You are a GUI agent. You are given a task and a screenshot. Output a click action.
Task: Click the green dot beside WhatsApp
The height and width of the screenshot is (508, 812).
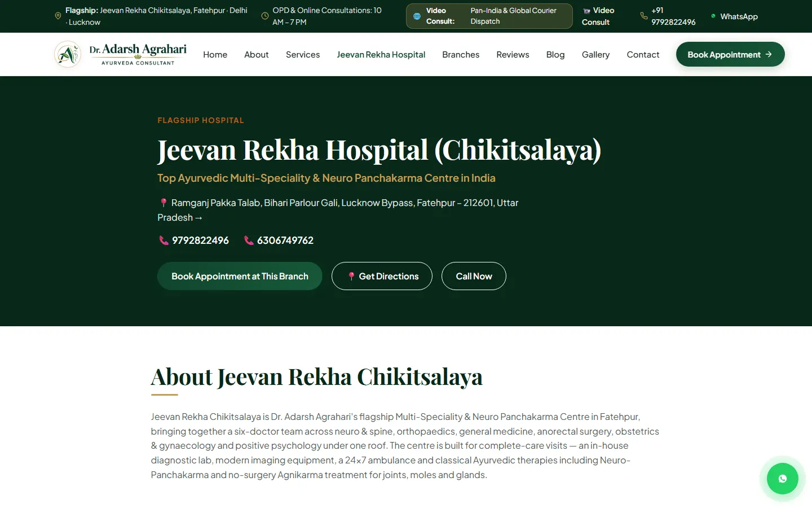(713, 16)
